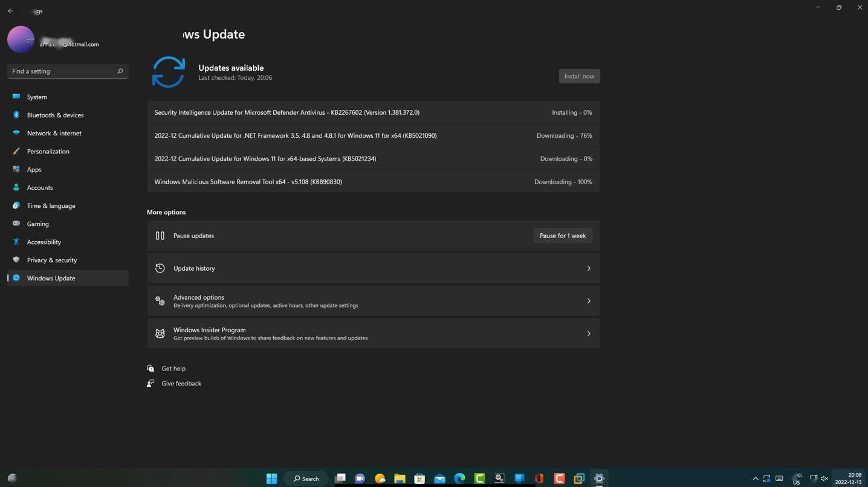This screenshot has width=868, height=487.
Task: Open Office app from taskbar
Action: click(x=539, y=479)
